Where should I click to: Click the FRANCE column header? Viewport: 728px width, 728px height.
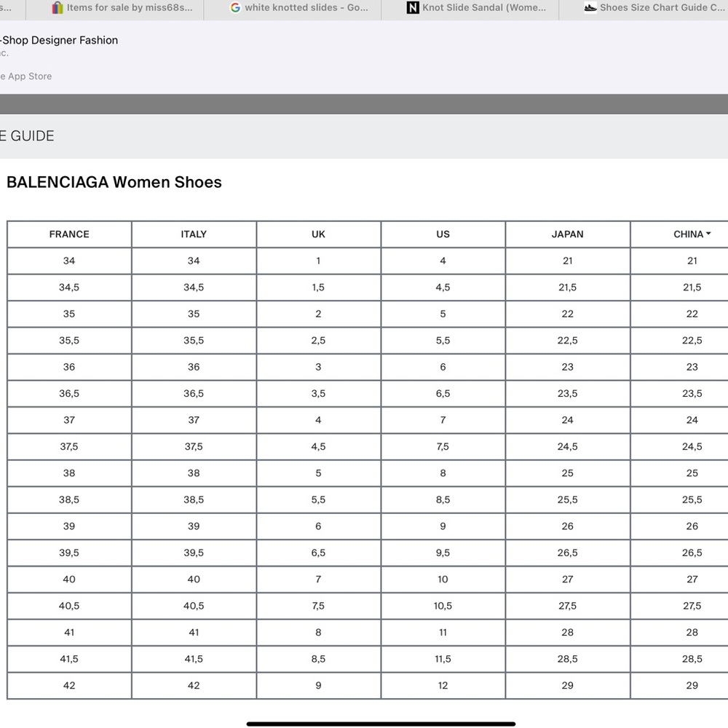69,234
